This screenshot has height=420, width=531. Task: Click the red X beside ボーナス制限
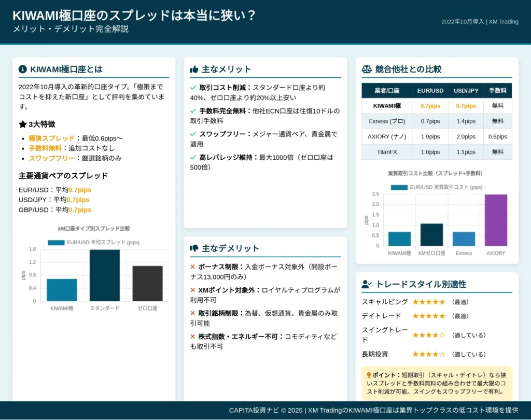coord(192,267)
